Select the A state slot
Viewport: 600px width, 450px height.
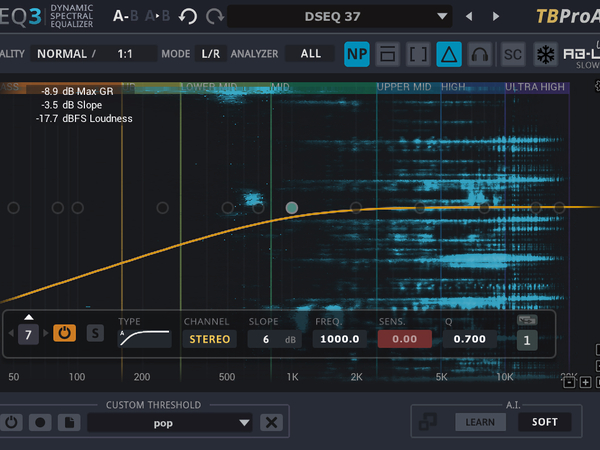(x=120, y=17)
